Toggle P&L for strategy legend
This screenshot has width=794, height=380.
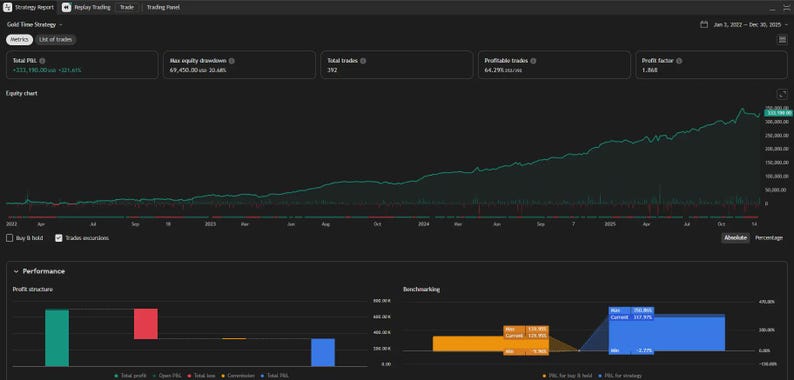pyautogui.click(x=621, y=375)
